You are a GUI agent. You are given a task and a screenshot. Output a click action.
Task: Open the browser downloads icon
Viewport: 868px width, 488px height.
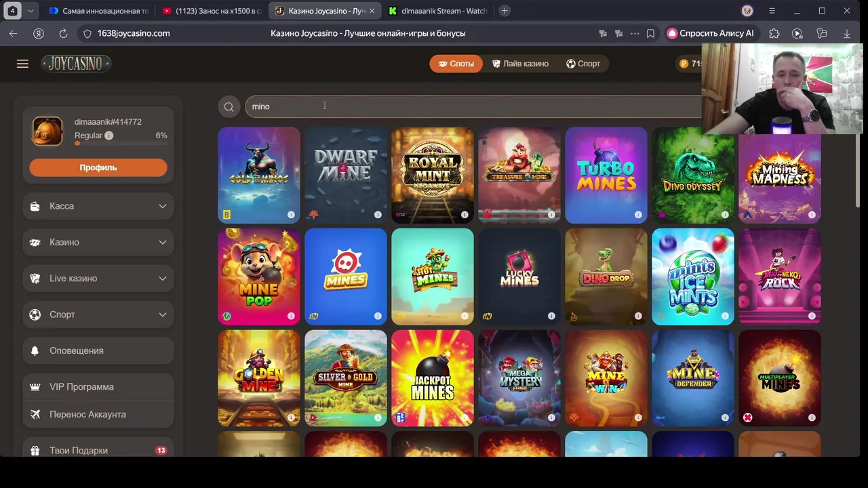point(846,33)
